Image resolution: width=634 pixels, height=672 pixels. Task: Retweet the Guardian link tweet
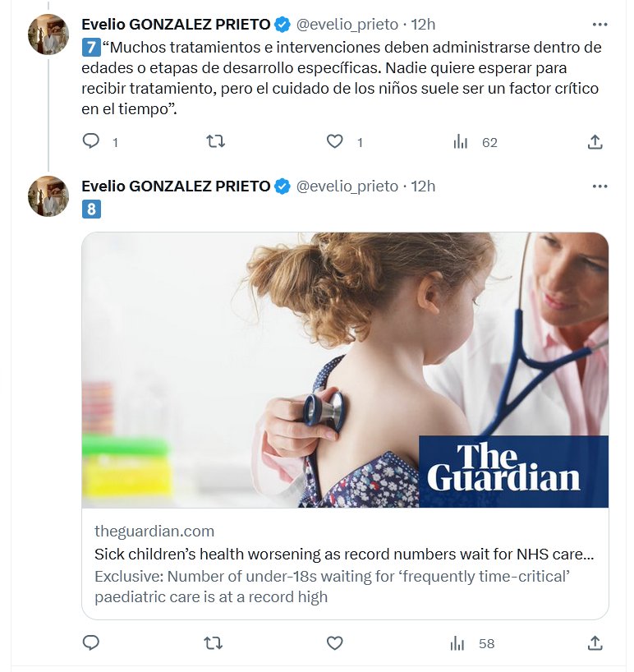214,643
